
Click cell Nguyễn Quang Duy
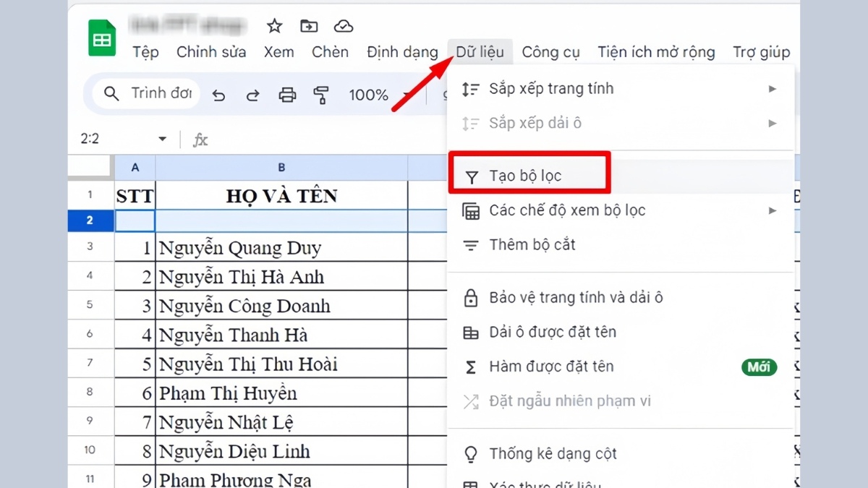(281, 247)
